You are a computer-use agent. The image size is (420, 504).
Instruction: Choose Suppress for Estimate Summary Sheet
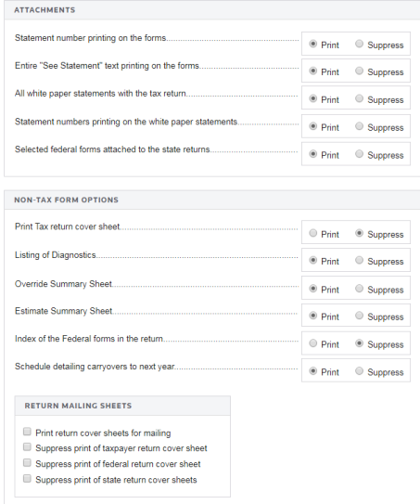click(359, 316)
